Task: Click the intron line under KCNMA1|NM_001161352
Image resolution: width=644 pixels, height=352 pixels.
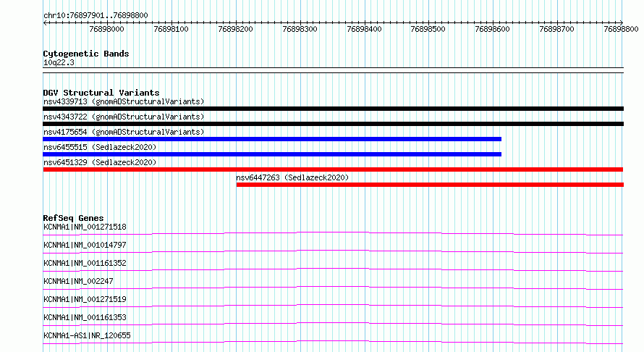Action: pyautogui.click(x=333, y=269)
